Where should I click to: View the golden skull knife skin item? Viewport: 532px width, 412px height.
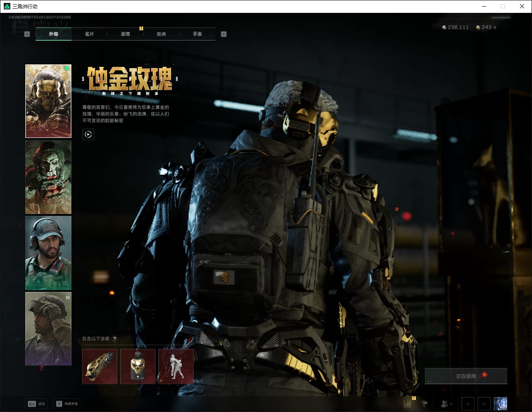pos(100,366)
